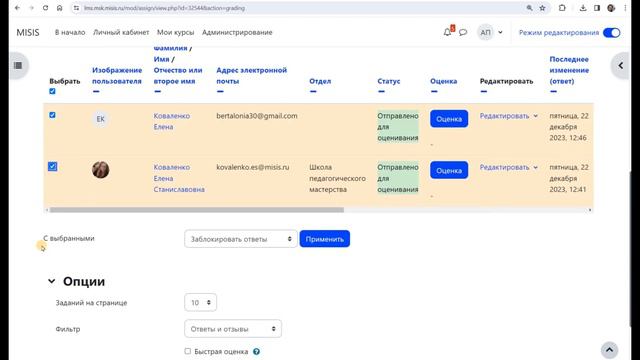Reload the page with the refresh icon
This screenshot has width=640, height=360.
[x=45, y=8]
